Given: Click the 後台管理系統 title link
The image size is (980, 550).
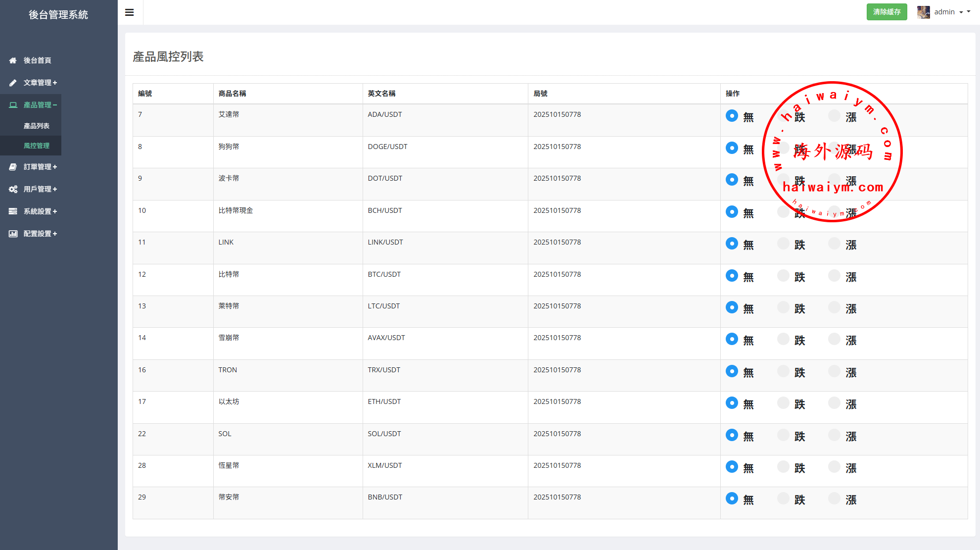Looking at the screenshot, I should [58, 15].
